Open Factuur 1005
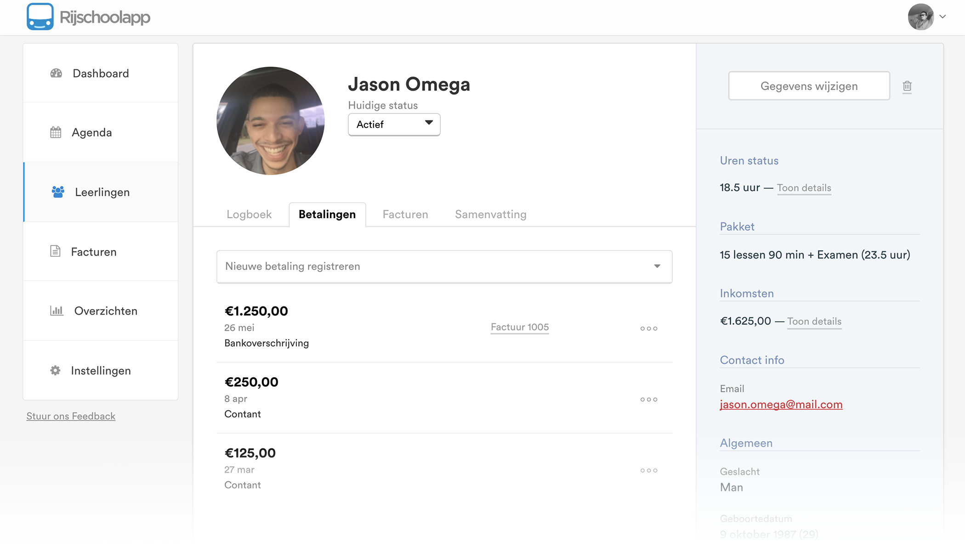 point(519,327)
